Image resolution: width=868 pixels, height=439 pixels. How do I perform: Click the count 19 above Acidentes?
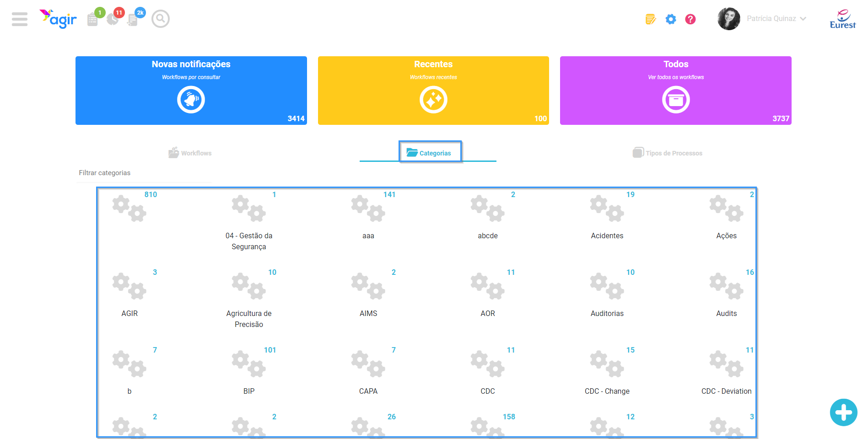click(x=631, y=194)
